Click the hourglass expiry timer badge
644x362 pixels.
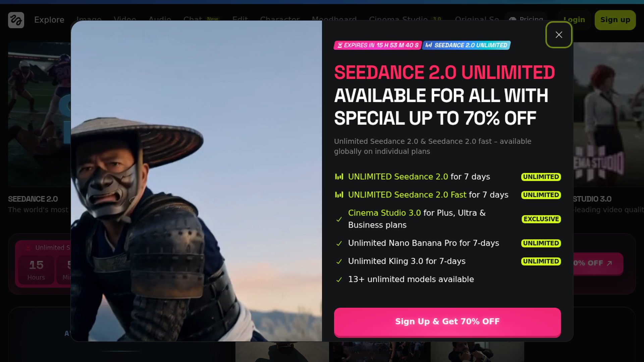377,45
